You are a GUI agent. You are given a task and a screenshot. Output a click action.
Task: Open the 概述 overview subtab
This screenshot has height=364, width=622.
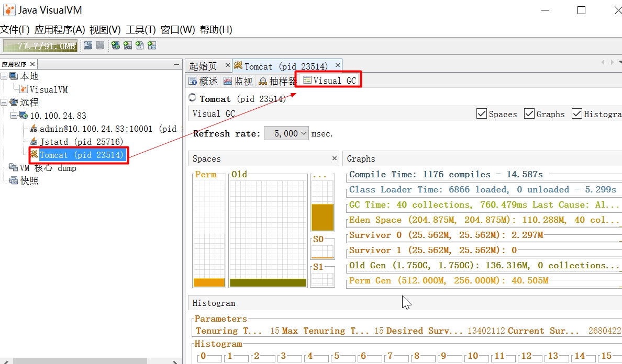pyautogui.click(x=203, y=81)
